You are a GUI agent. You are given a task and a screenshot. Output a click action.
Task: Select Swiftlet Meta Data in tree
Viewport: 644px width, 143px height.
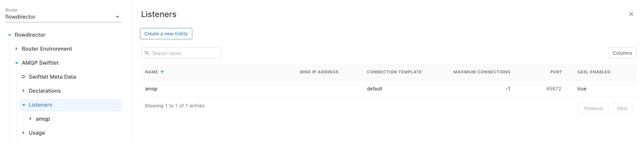click(52, 77)
